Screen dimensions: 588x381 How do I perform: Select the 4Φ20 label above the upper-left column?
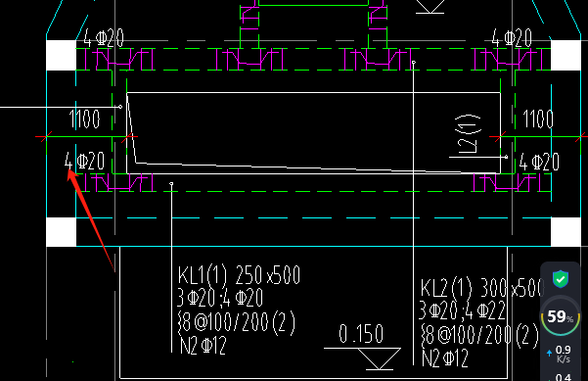[x=104, y=38]
